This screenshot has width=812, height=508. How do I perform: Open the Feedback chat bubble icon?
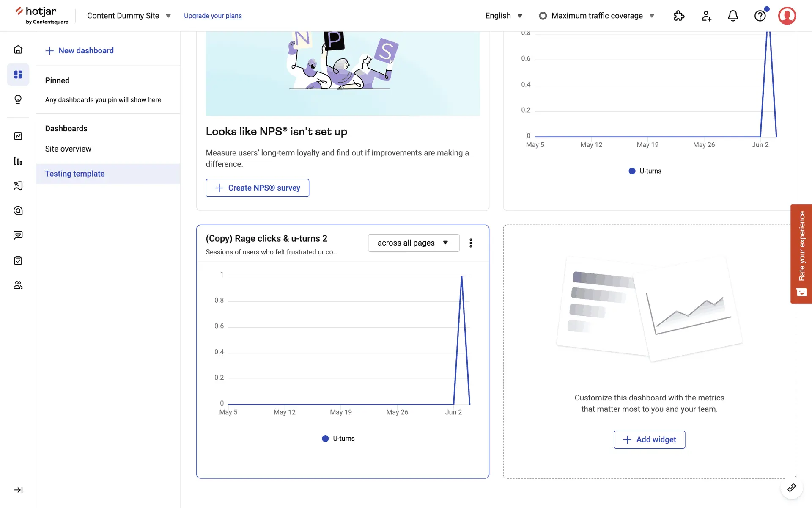(x=18, y=235)
